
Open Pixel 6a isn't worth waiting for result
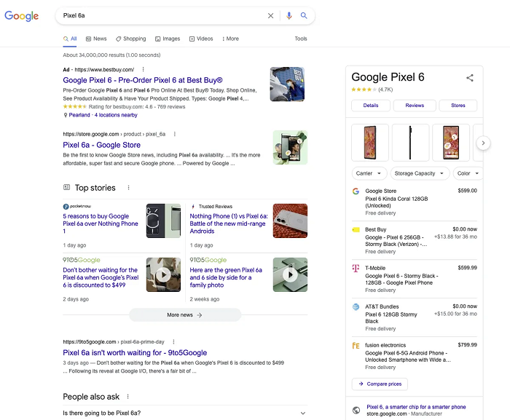(x=135, y=353)
